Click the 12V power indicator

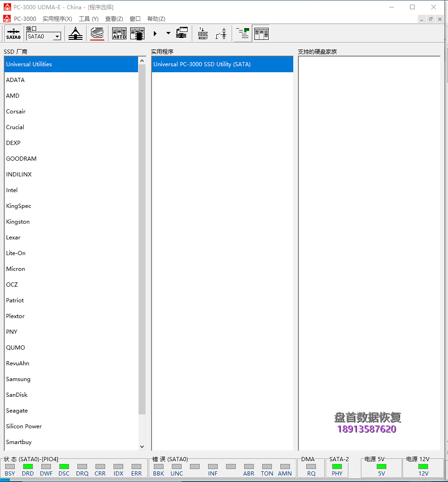point(423,467)
